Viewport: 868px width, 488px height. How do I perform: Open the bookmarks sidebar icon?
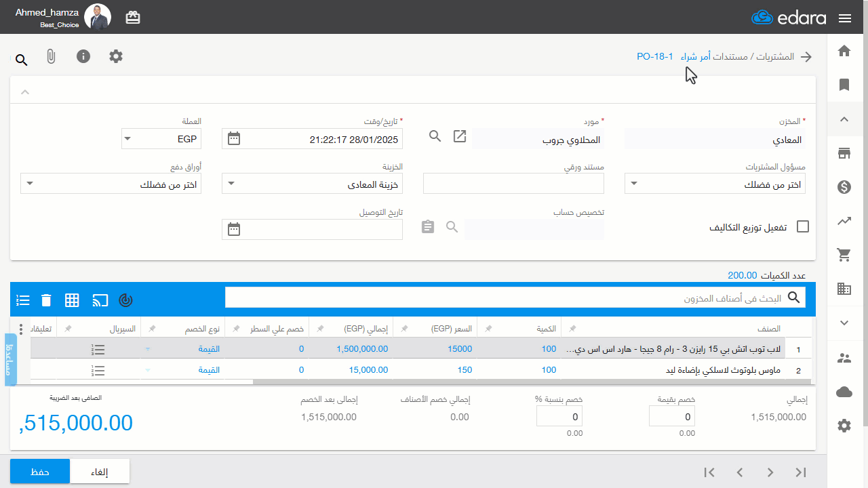point(844,85)
